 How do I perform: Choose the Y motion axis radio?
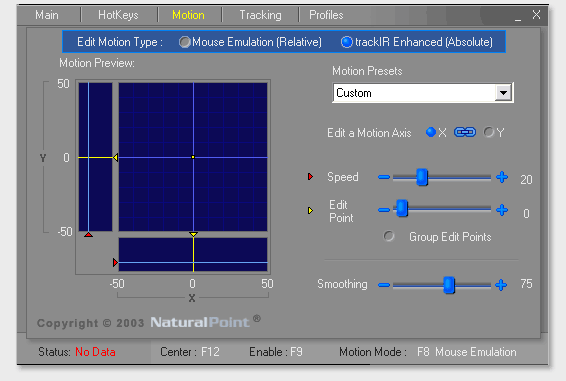pos(489,132)
